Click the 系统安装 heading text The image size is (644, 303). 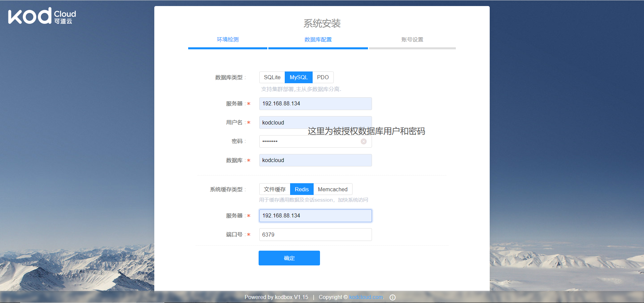tap(322, 23)
